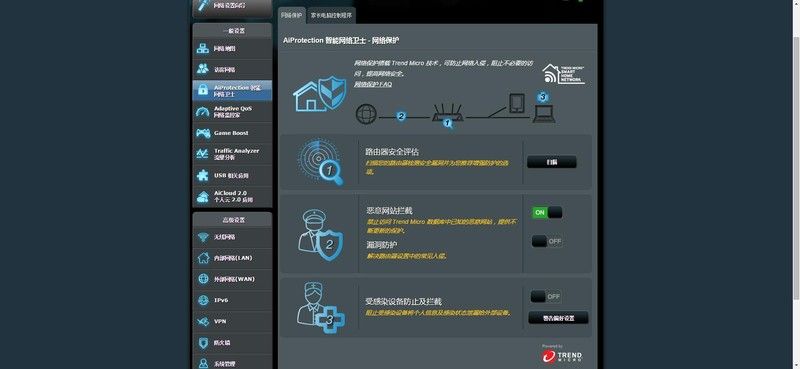This screenshot has height=369, width=800.
Task: Open the alert preference settings button
Action: (558, 318)
